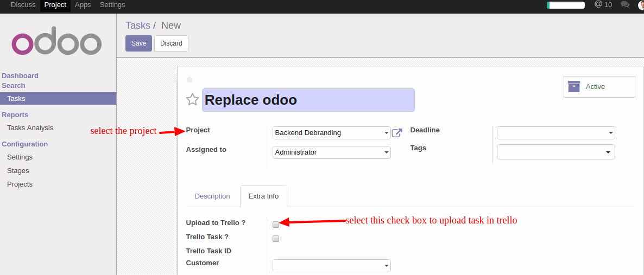Image resolution: width=644 pixels, height=275 pixels.
Task: Select the Extra Info tab
Action: (x=264, y=196)
